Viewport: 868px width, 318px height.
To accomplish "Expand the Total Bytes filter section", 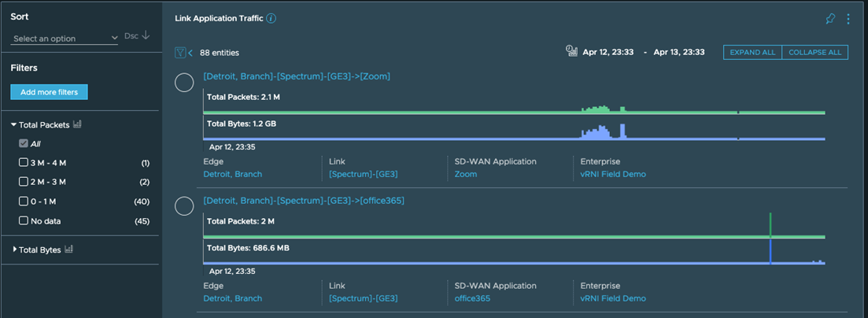I will (14, 250).
